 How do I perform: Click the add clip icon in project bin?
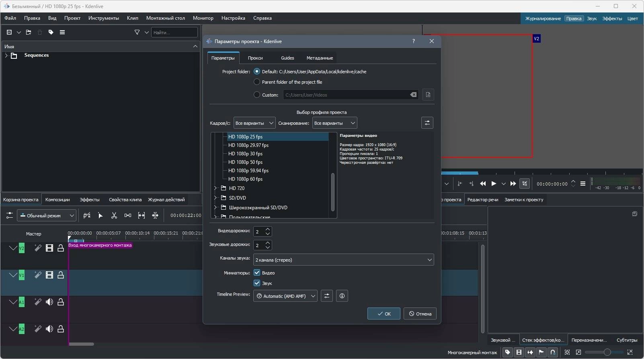(9, 32)
